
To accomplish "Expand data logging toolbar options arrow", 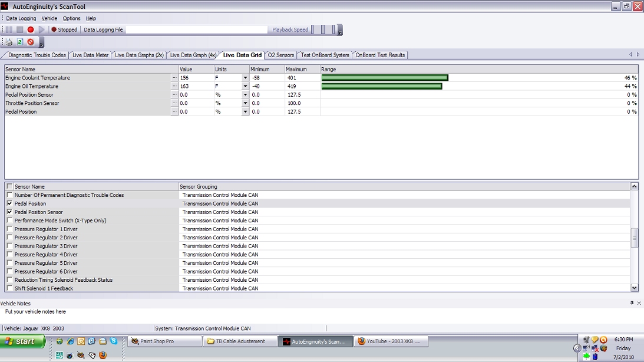I will (x=340, y=30).
